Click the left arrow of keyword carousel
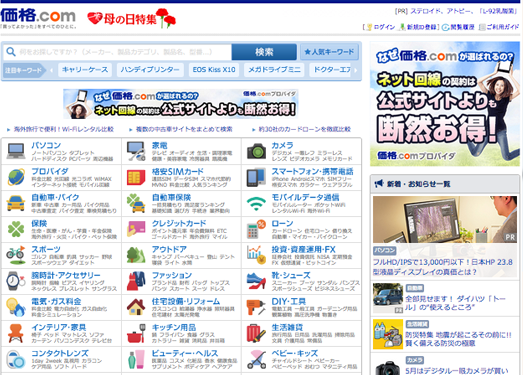This screenshot has width=523, height=375. tap(51, 70)
